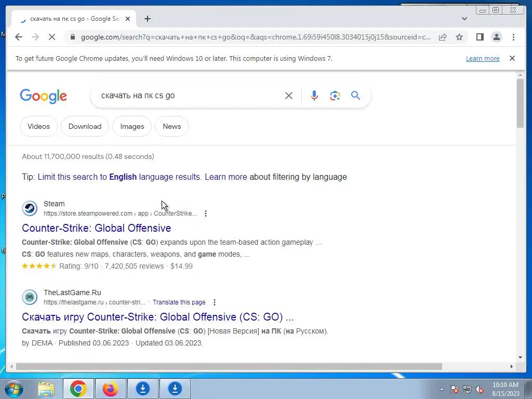Clear the Google search box
The image size is (532, 399).
click(289, 96)
